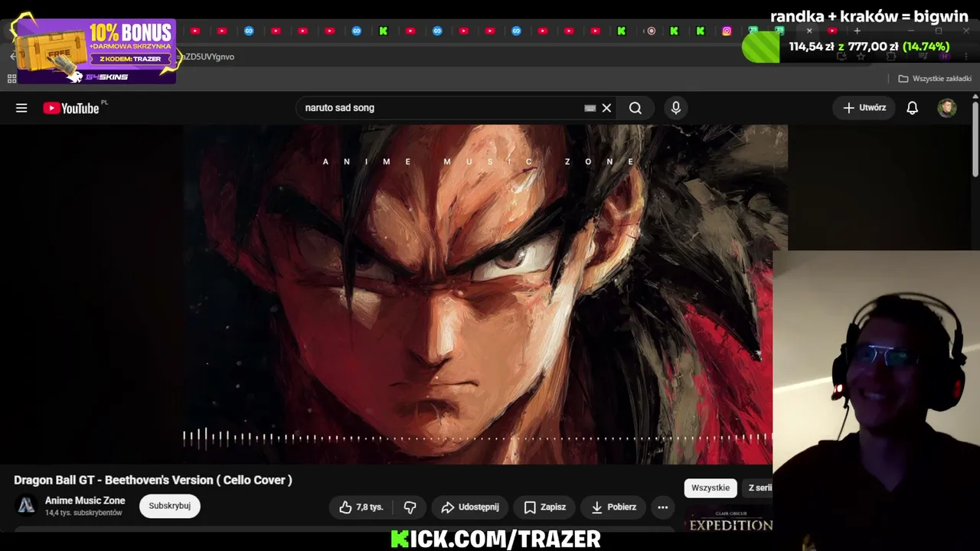
Task: Click the '14,4 tys. subskrybentów' count
Action: [83, 513]
